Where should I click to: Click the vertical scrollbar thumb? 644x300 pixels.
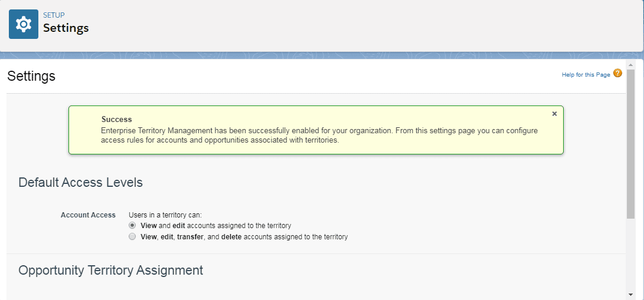click(x=630, y=144)
